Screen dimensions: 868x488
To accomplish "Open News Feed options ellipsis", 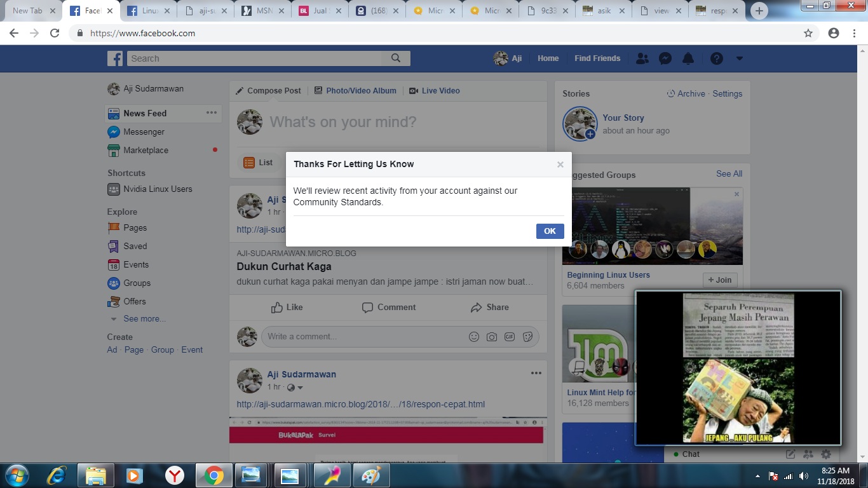I will point(212,113).
